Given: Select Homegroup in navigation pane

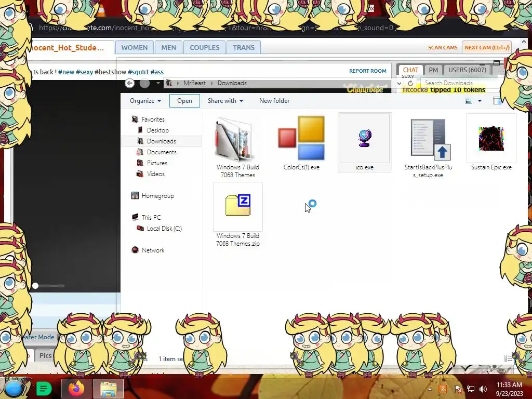Looking at the screenshot, I should (158, 196).
